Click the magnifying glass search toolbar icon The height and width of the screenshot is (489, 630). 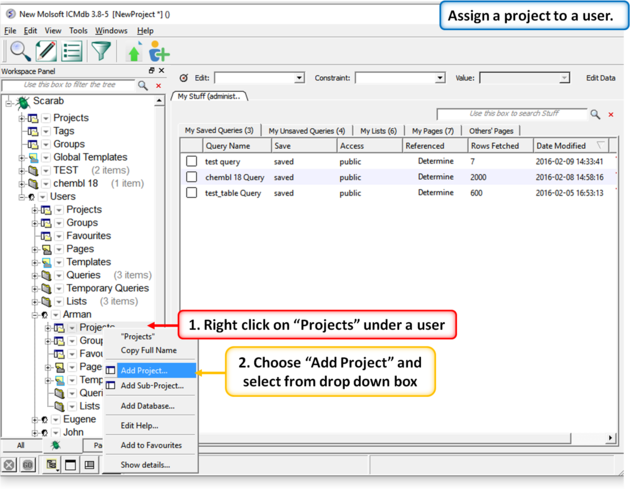pos(19,51)
